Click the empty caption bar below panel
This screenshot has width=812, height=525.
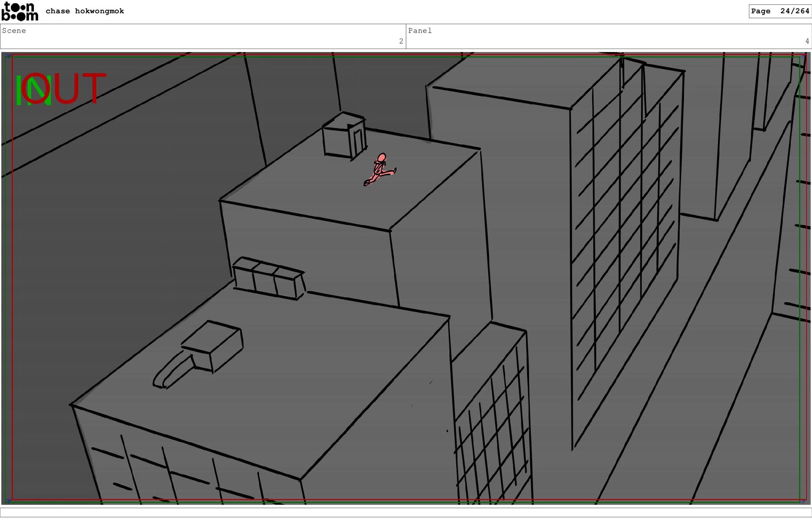[406, 512]
